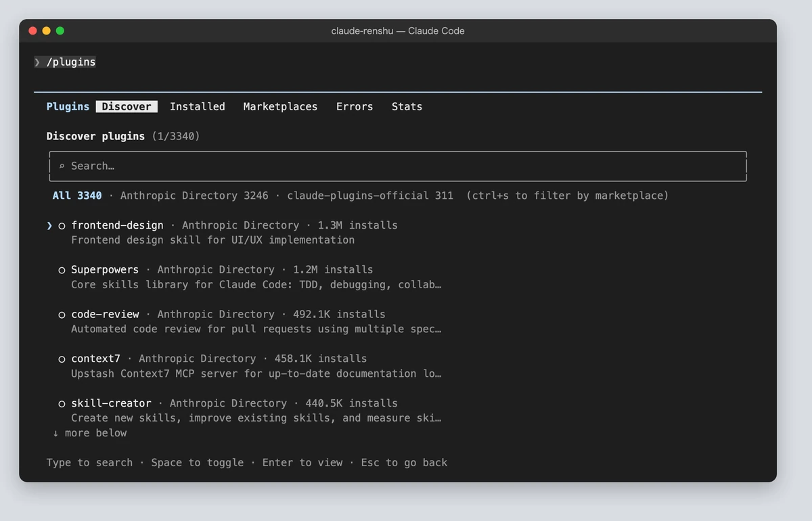Click the 'Space to toggle' hint
The width and height of the screenshot is (812, 521).
click(x=198, y=463)
